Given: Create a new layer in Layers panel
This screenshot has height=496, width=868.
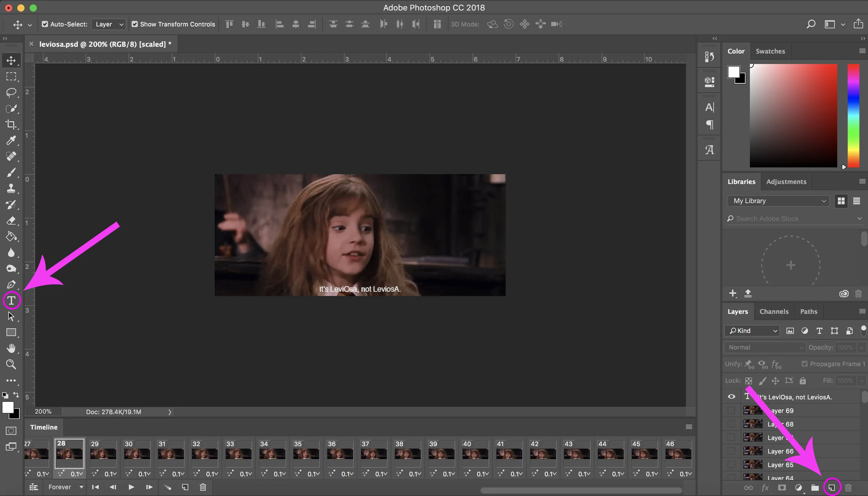Looking at the screenshot, I should coord(832,488).
